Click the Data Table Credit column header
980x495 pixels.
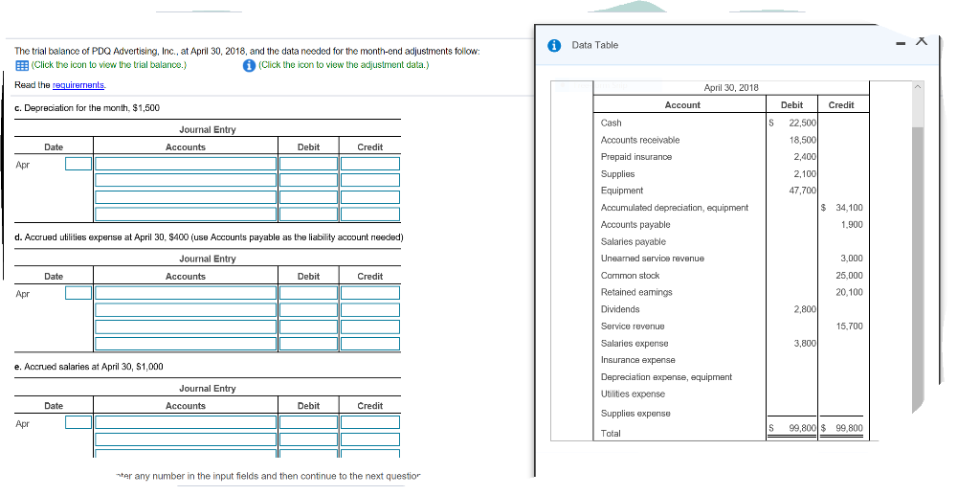point(841,105)
